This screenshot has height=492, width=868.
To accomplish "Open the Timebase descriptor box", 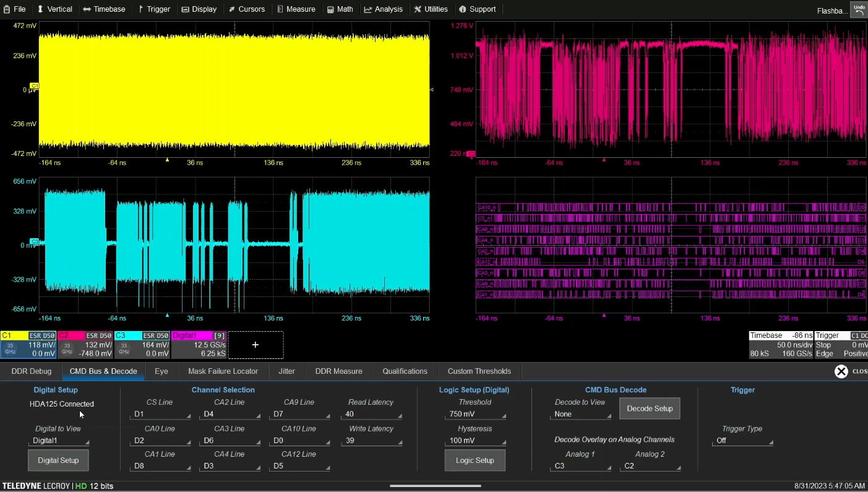I will (x=781, y=345).
